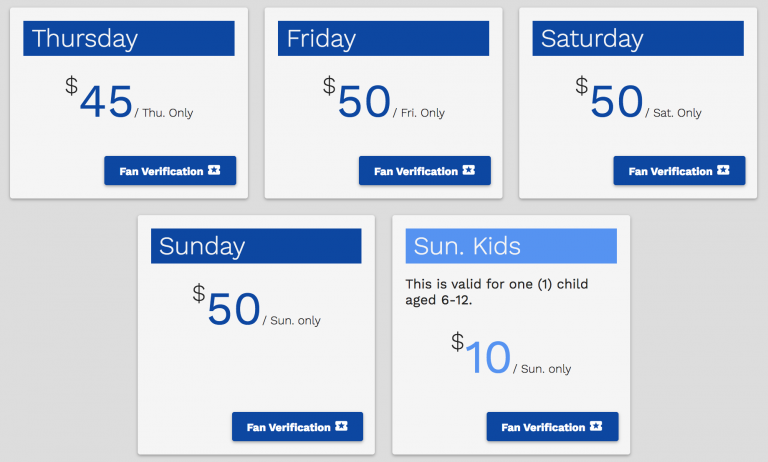768x462 pixels.
Task: Click the Sunday header banner
Action: 256,246
